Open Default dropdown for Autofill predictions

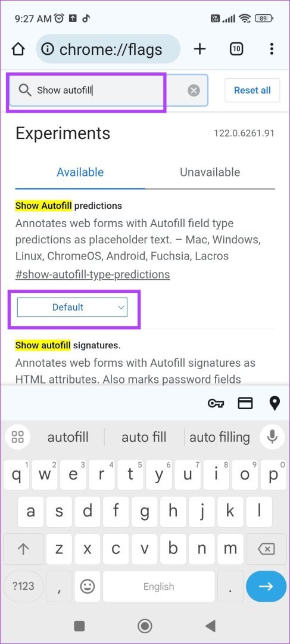tap(72, 307)
